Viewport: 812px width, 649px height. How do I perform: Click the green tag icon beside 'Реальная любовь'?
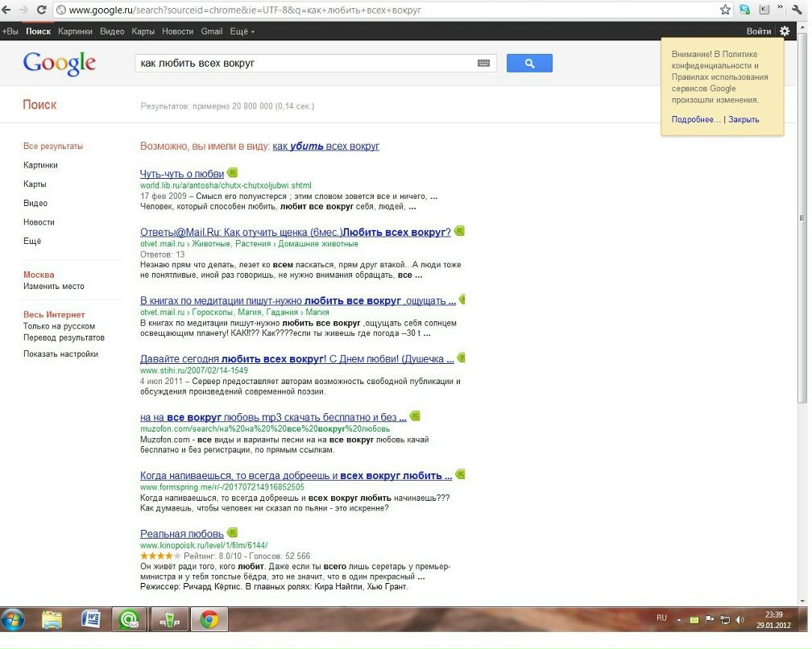[x=232, y=532]
